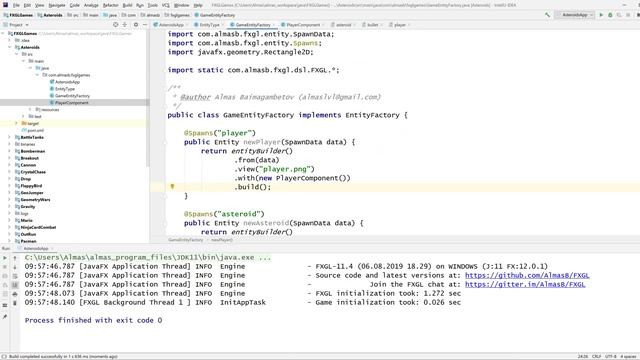
Task: Open the File menu
Action: (16, 5)
